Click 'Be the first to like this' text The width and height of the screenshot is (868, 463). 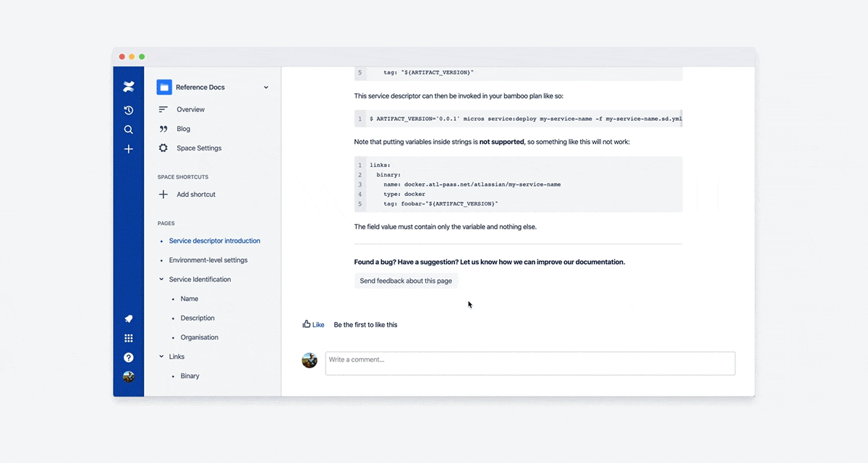[365, 325]
